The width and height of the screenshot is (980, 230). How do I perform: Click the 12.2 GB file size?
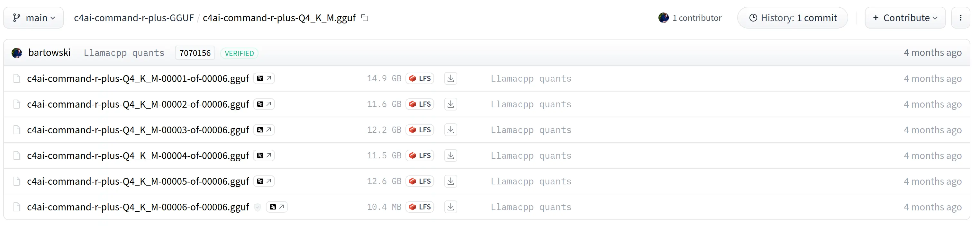click(384, 130)
